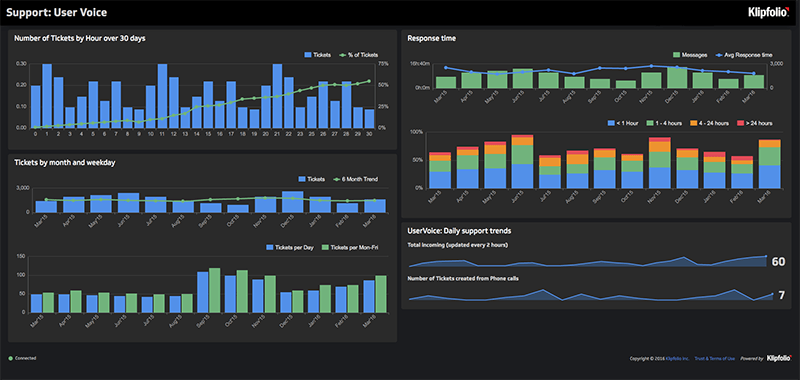Click the Dec15 bar in tickets by month chart
The width and height of the screenshot is (800, 380).
(293, 202)
